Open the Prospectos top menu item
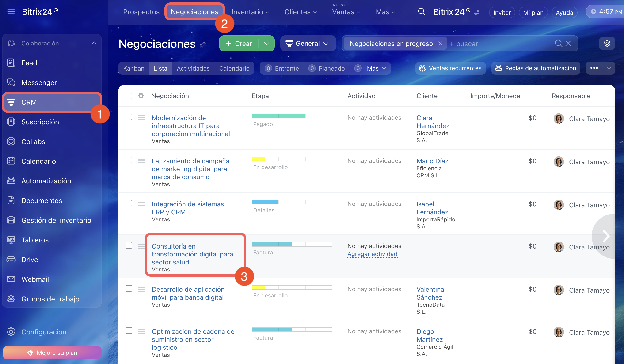Screen dimensions: 624x364 (141, 12)
